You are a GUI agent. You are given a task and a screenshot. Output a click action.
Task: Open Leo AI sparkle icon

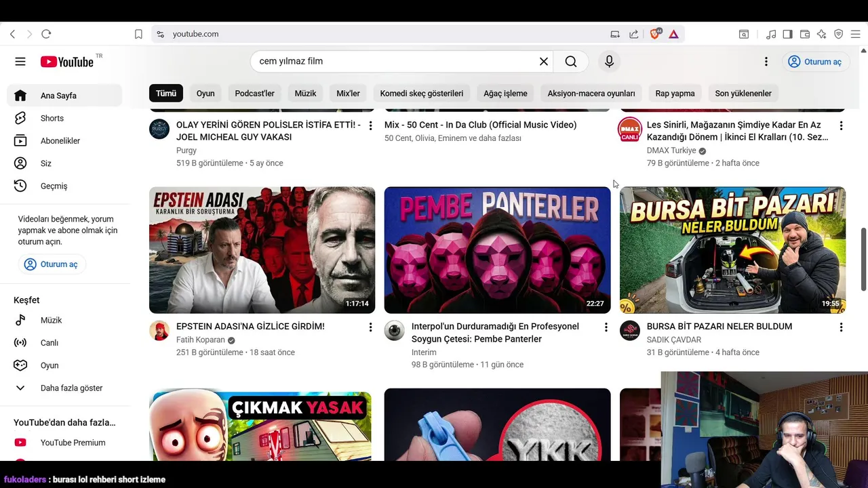point(822,34)
